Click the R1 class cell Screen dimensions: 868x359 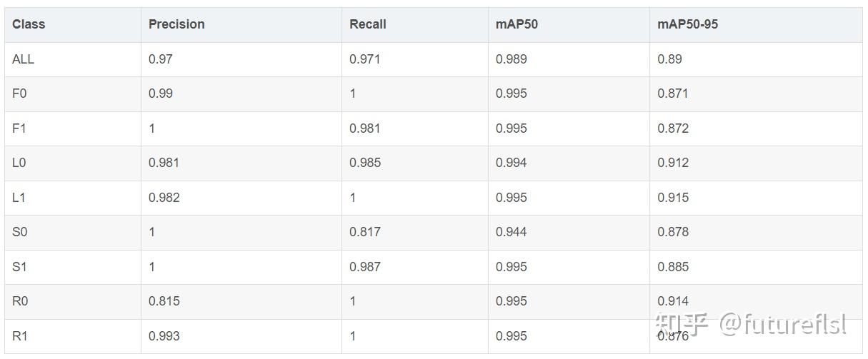(x=19, y=336)
